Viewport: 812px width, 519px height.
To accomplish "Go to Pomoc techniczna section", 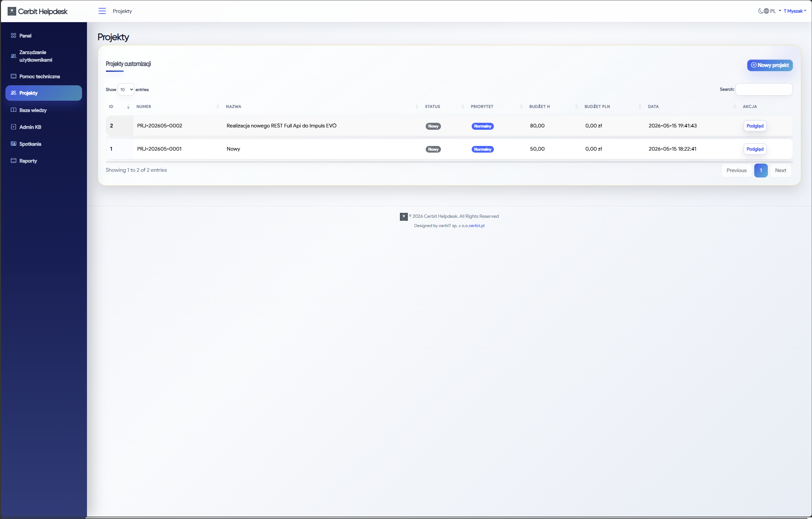I will (x=44, y=76).
